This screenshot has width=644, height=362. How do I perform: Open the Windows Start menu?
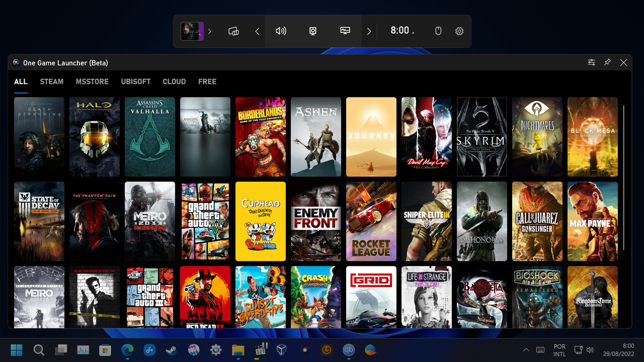point(17,350)
